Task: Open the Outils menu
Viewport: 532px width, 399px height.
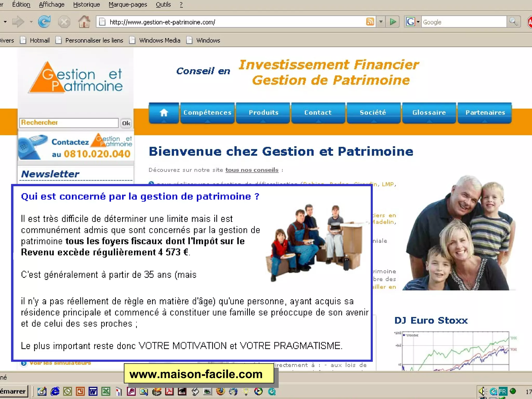Action: pyautogui.click(x=163, y=4)
